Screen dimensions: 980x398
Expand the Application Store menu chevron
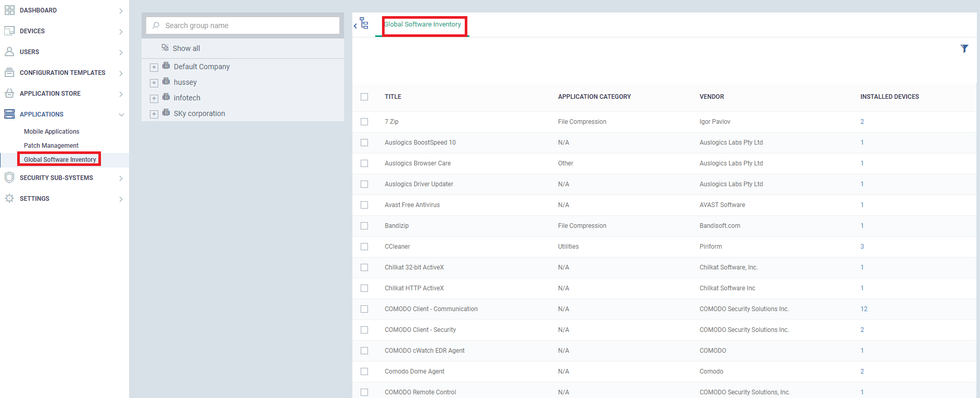[x=121, y=94]
